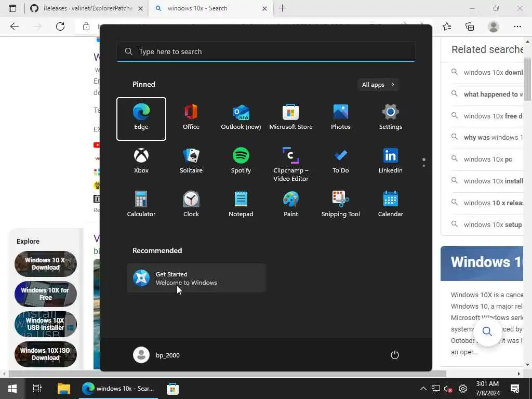Click the taskbar clock showing 3:01 AM
This screenshot has height=399, width=532.
tap(487, 389)
